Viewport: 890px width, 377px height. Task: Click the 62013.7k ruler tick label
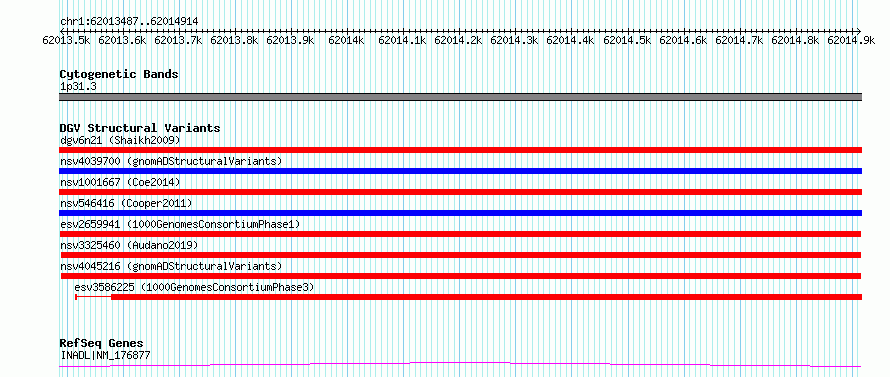[179, 40]
